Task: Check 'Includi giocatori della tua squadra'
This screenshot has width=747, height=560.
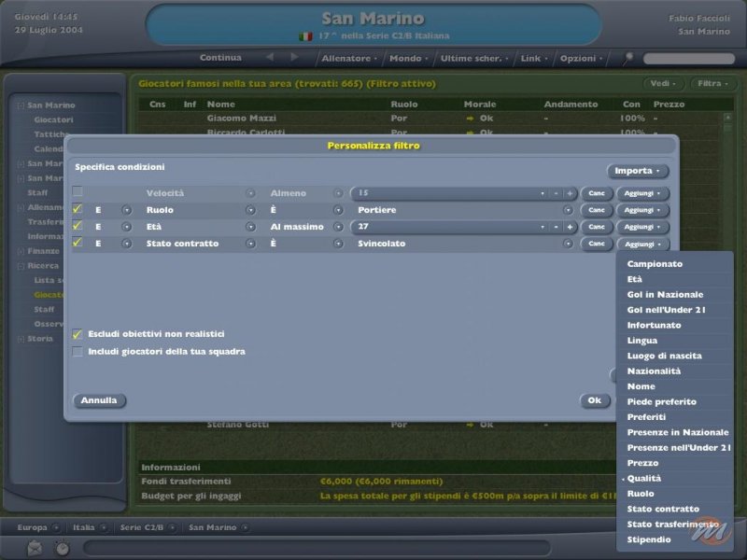Action: (78, 352)
